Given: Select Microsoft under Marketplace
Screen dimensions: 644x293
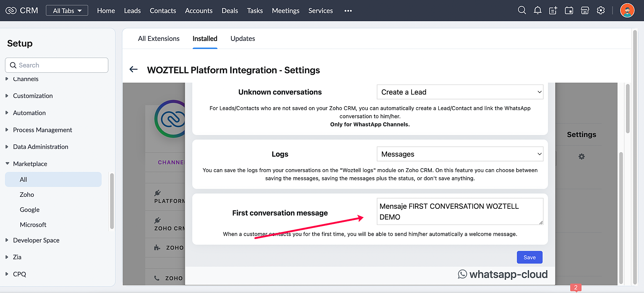Looking at the screenshot, I should 33,225.
